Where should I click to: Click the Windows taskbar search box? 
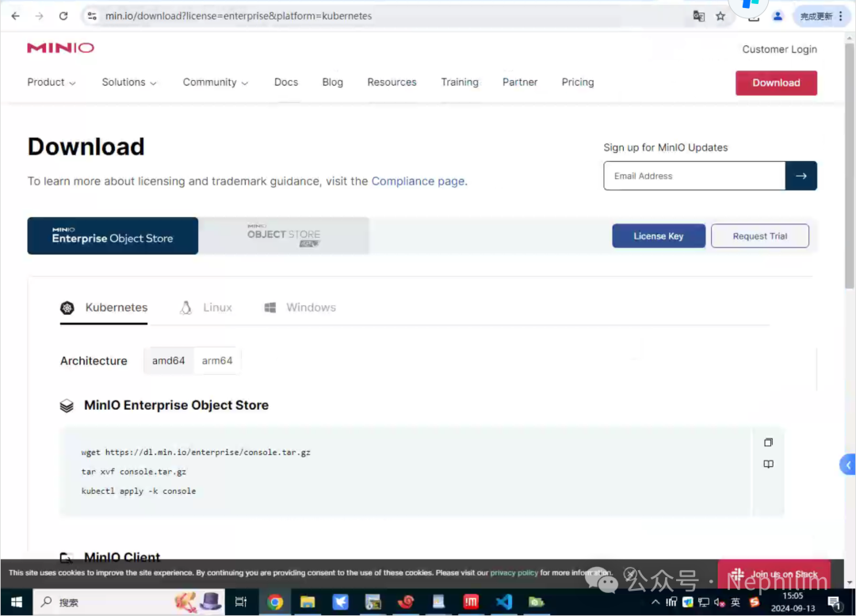[x=128, y=602]
